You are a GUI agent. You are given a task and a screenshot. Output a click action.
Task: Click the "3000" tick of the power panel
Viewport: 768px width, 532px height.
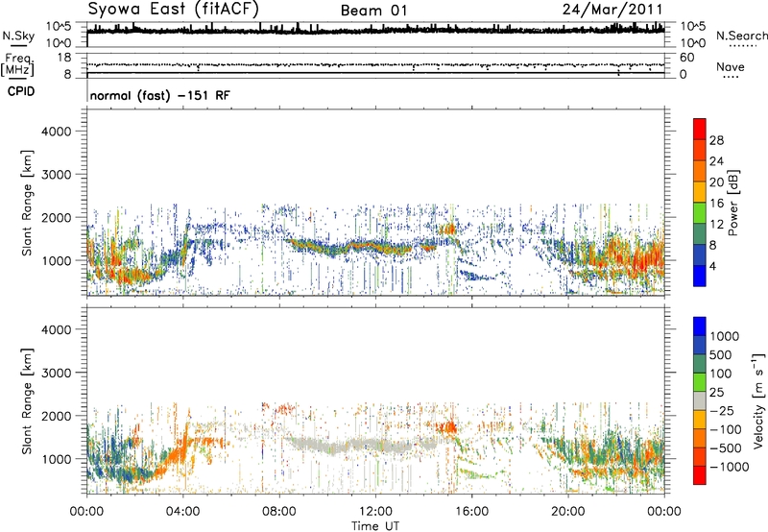click(57, 175)
